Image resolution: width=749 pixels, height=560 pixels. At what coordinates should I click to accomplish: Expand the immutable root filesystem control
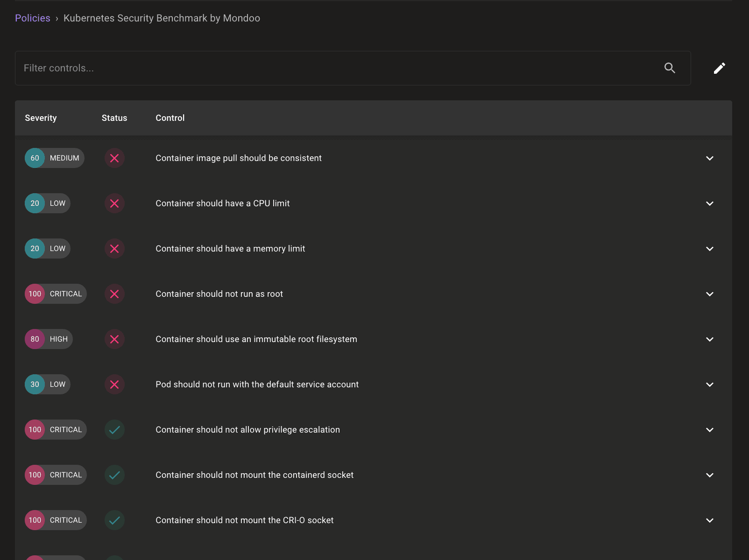tap(709, 339)
